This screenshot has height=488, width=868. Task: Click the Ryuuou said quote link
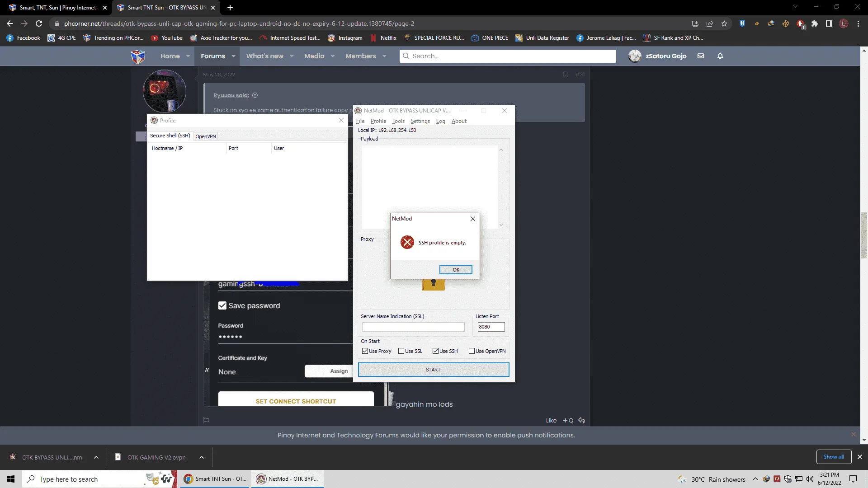(x=231, y=95)
